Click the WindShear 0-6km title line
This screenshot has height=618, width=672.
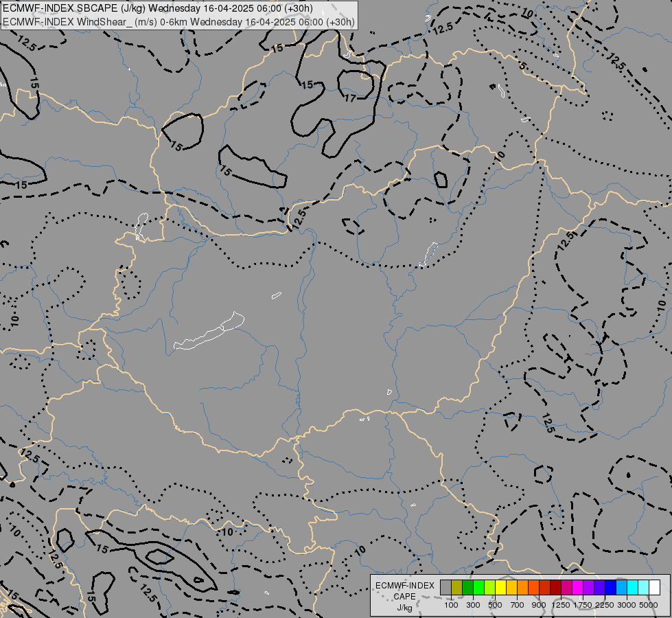tap(178, 21)
